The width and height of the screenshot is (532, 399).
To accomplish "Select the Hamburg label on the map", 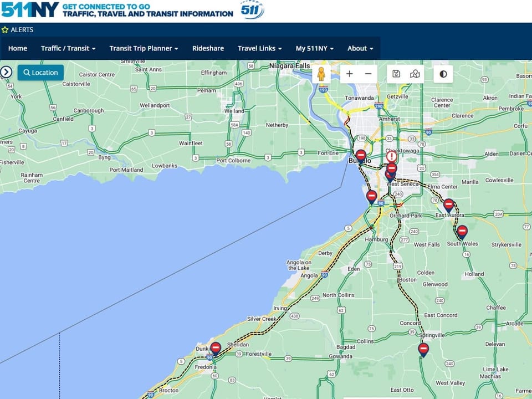I will tap(376, 239).
